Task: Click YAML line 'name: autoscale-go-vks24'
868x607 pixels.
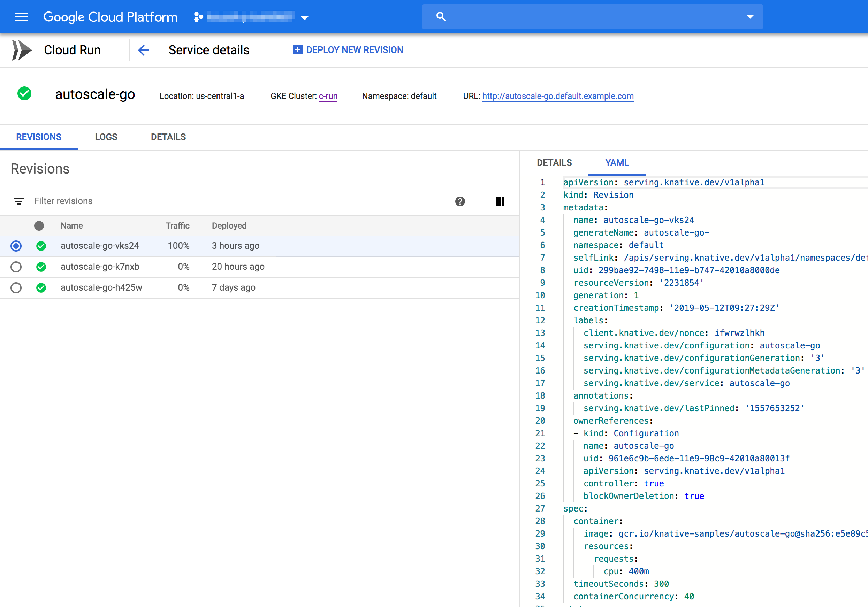Action: click(x=634, y=220)
